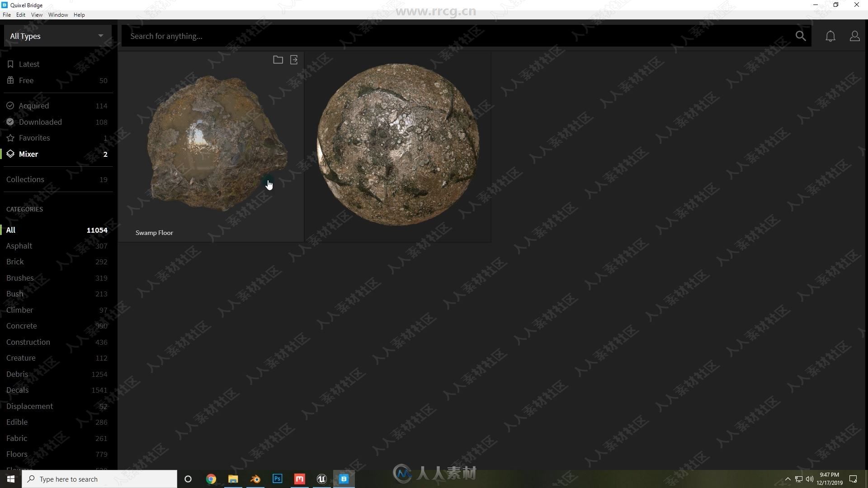Click the search icon to search assets
Image resolution: width=868 pixels, height=488 pixels.
(x=801, y=36)
